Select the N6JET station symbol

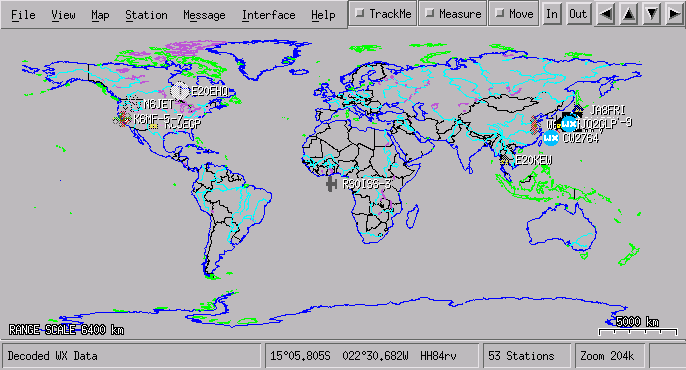tap(133, 105)
